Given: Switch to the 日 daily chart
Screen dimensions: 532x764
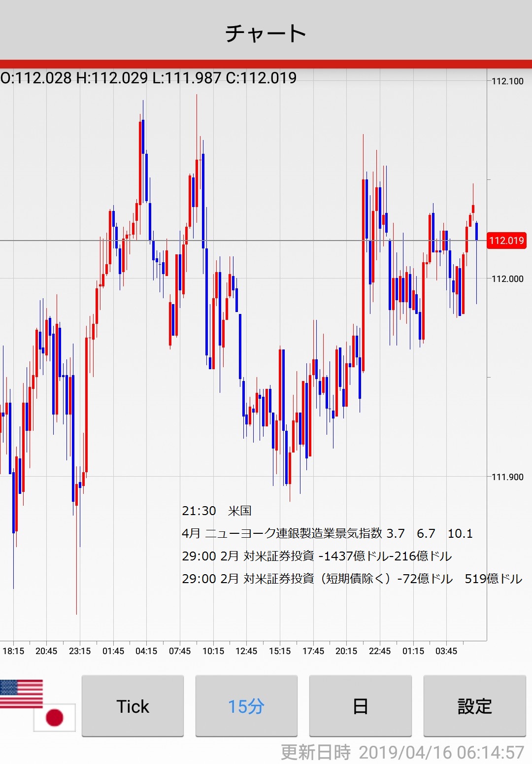Looking at the screenshot, I should point(360,706).
